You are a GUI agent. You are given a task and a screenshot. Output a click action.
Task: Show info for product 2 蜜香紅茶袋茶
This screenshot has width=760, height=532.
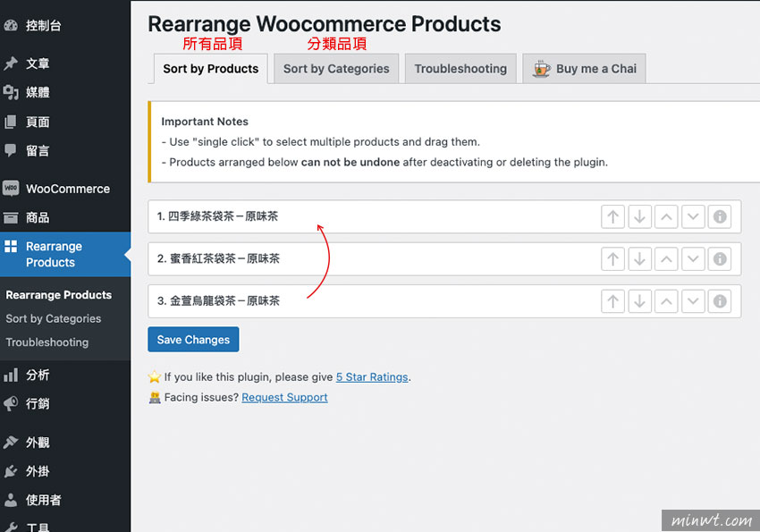[719, 259]
